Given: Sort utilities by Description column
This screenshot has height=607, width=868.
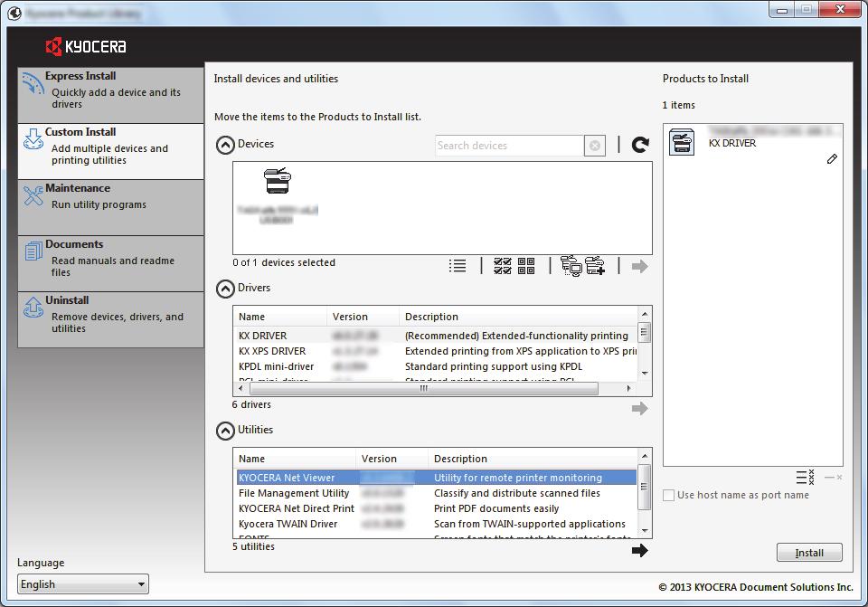Looking at the screenshot, I should click(533, 459).
